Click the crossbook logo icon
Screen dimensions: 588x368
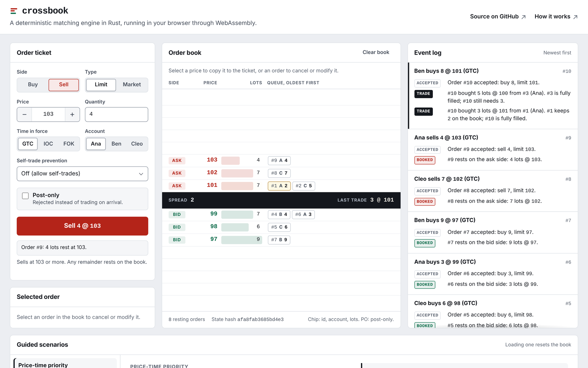(x=13, y=11)
